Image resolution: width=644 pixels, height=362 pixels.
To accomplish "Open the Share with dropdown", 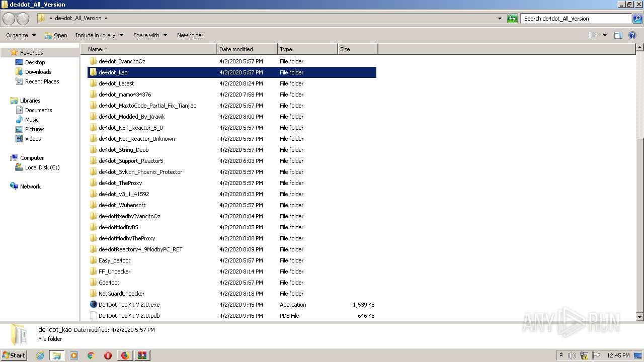I will 150,35.
